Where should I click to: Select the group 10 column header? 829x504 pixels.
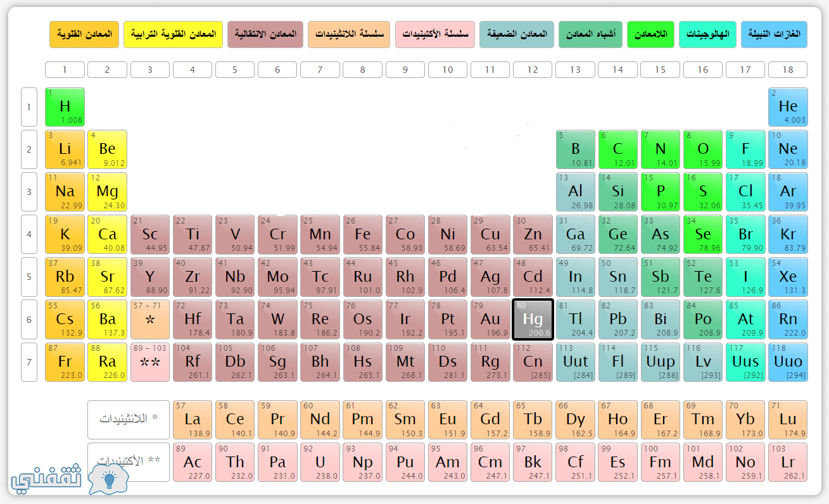tap(448, 70)
